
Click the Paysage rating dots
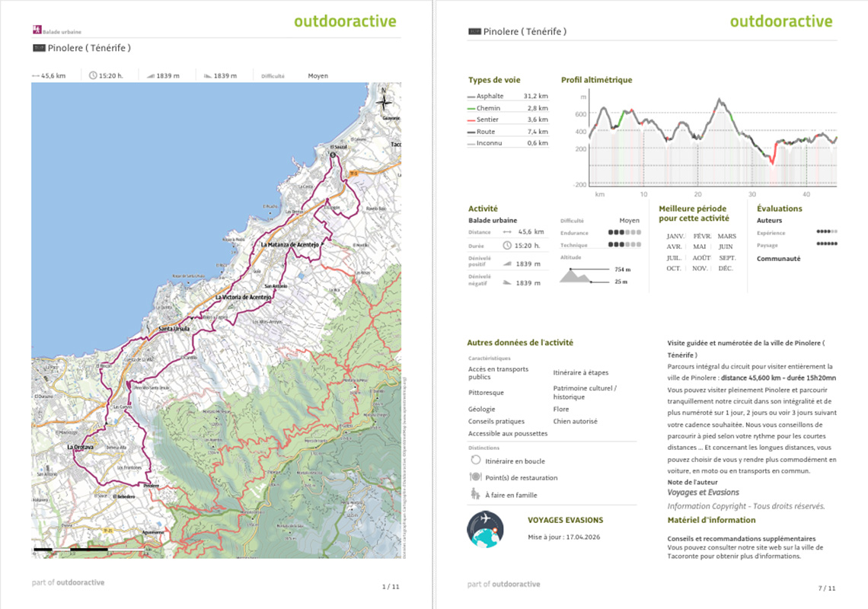[827, 244]
